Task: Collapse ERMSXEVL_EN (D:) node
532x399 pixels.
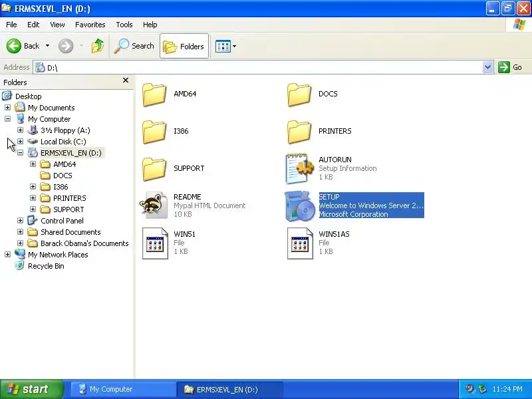Action: pyautogui.click(x=20, y=153)
